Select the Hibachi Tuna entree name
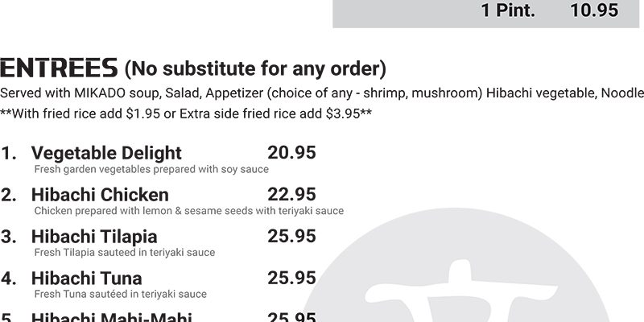 pos(86,279)
